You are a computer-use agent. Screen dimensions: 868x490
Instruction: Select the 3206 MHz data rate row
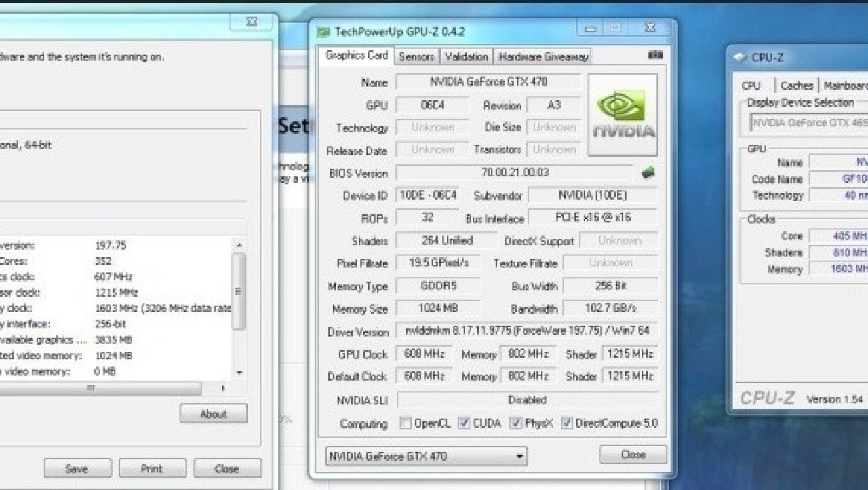[116, 309]
